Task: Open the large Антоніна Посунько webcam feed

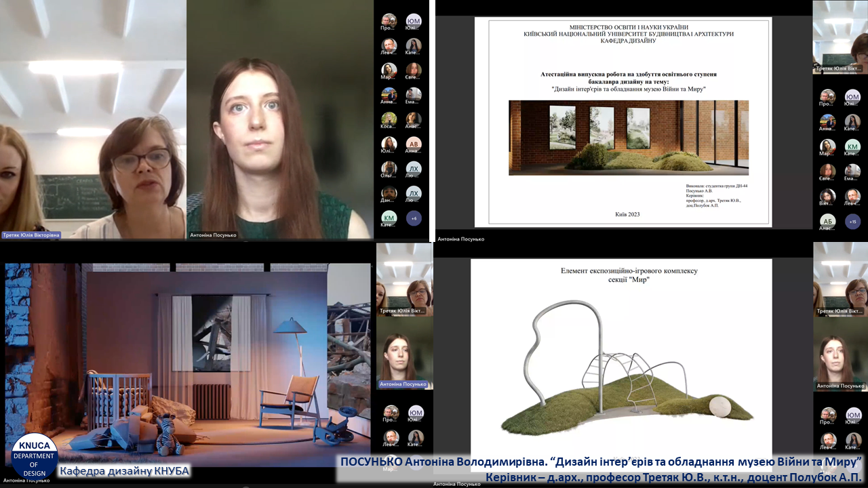Action: point(279,120)
